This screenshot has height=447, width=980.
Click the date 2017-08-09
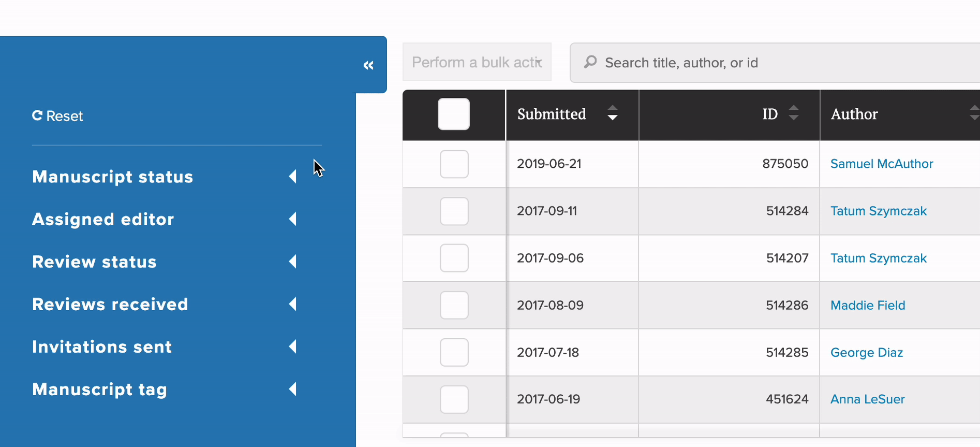[x=550, y=305]
